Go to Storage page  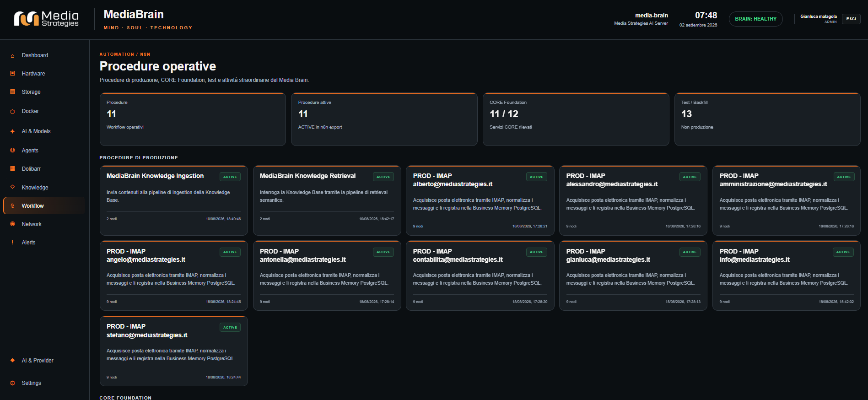pyautogui.click(x=44, y=92)
